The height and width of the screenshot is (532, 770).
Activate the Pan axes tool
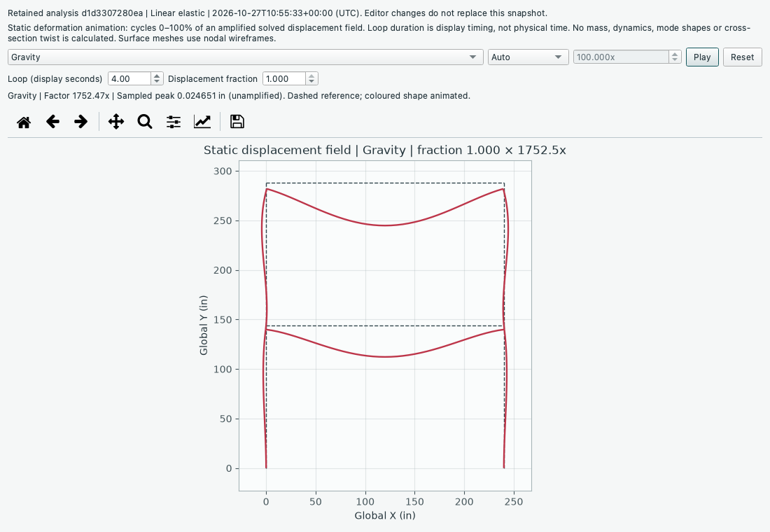point(116,122)
